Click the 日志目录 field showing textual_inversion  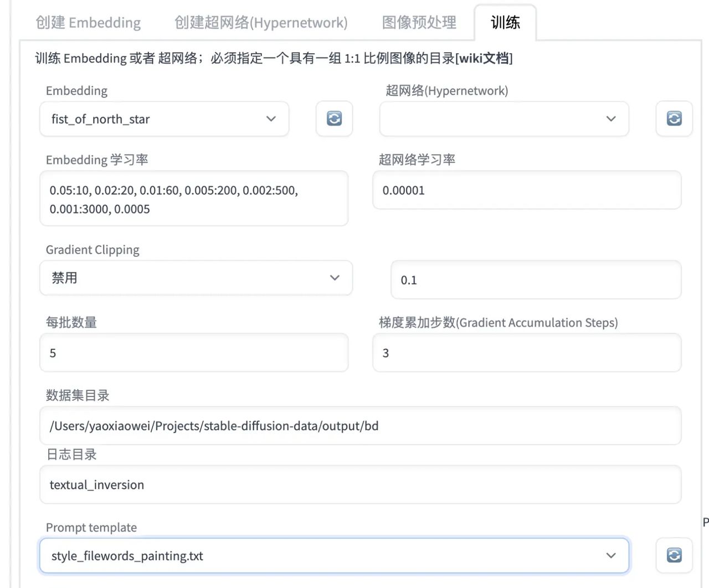click(360, 484)
